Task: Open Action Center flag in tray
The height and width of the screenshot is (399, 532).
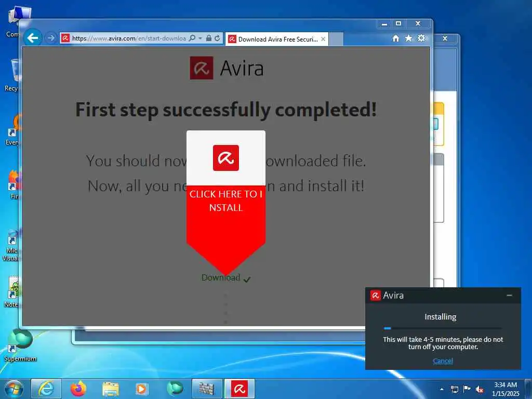Action: [467, 389]
